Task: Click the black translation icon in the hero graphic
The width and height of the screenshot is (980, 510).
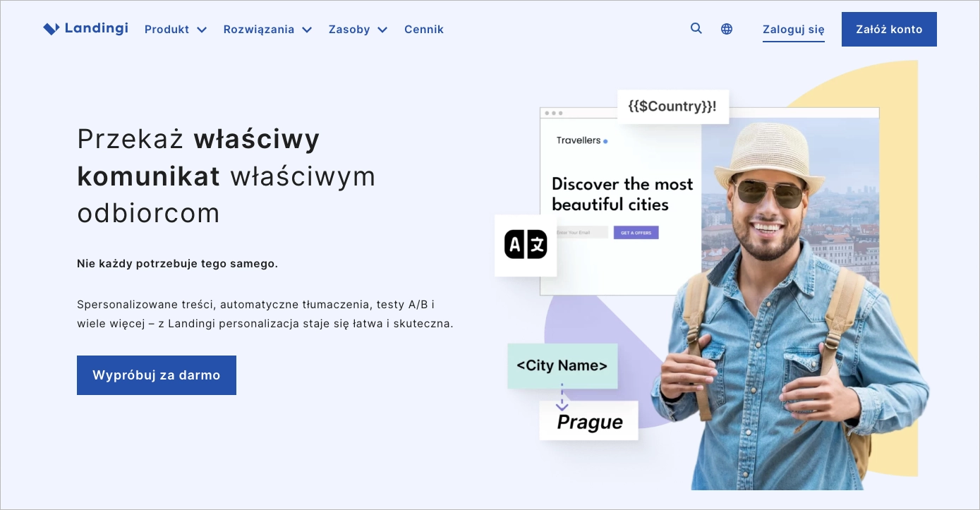Action: pos(526,245)
